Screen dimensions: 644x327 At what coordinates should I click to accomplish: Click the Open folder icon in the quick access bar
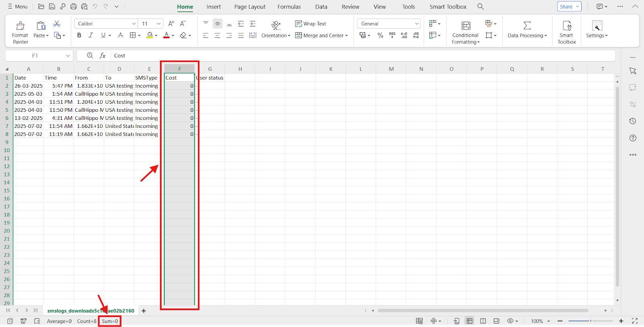click(x=41, y=6)
